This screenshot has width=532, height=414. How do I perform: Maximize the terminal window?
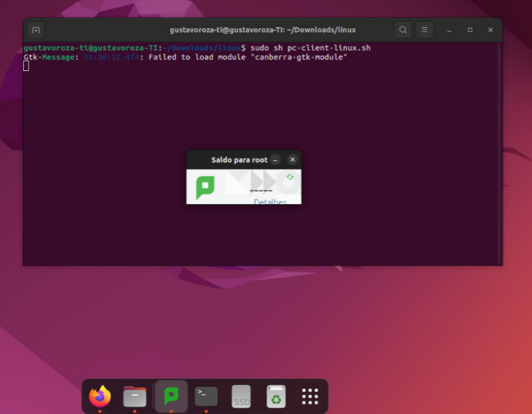click(470, 30)
